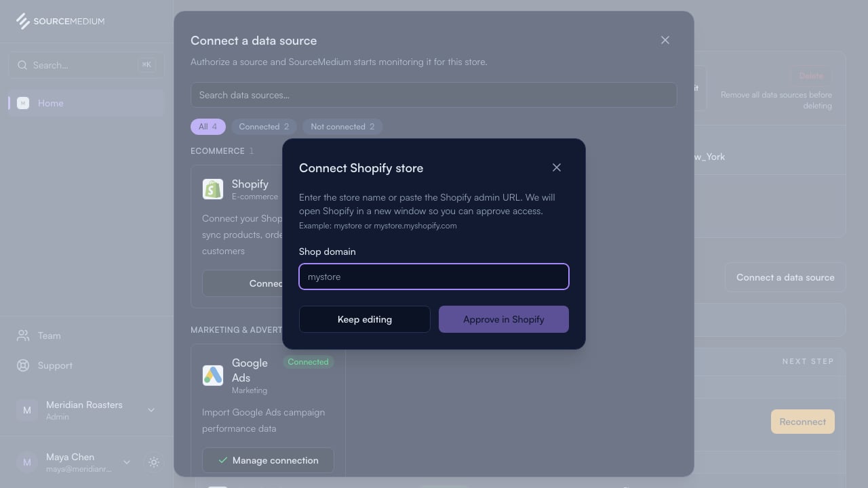Close the Connect Shopify store dialog
This screenshot has height=488, width=868.
pos(557,167)
